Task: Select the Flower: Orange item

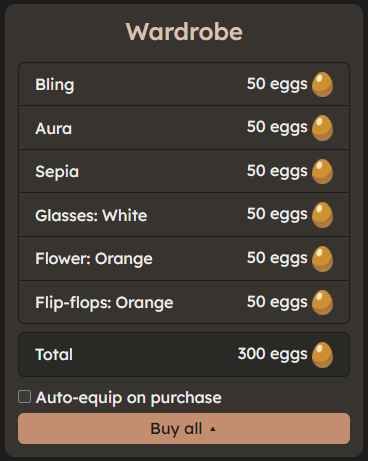Action: point(184,259)
